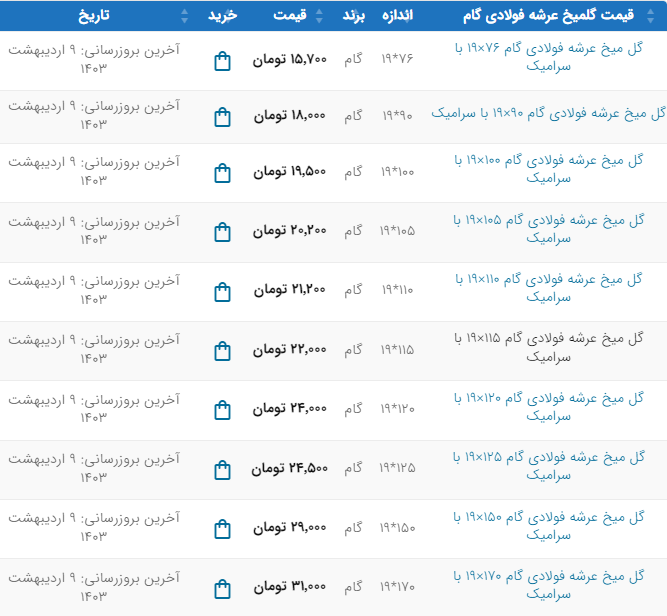The height and width of the screenshot is (616, 667).
Task: Open the گل میخ عرشه فولادی گام 19×76 link
Action: point(549,57)
